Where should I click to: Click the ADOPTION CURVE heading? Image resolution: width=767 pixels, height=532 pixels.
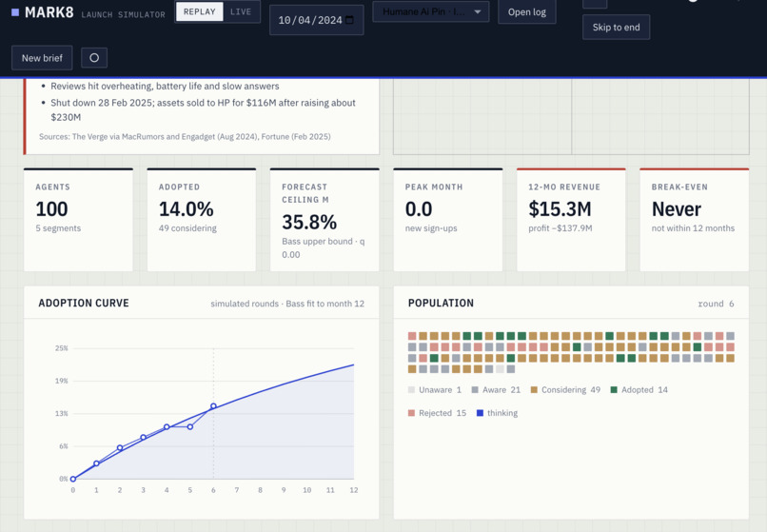coord(84,303)
